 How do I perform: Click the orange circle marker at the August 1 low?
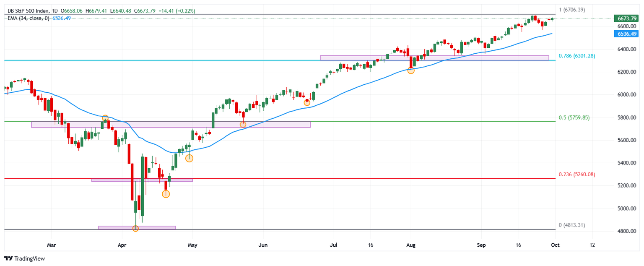[x=411, y=70]
